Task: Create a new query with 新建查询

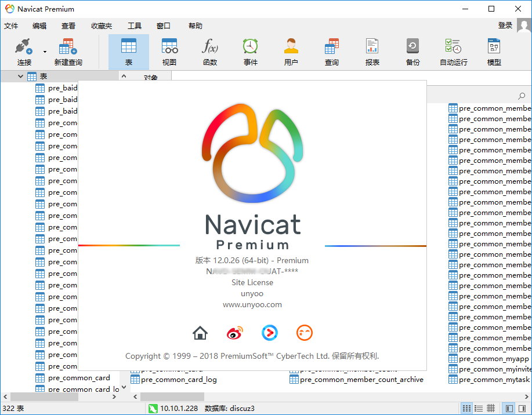Action: pyautogui.click(x=68, y=52)
